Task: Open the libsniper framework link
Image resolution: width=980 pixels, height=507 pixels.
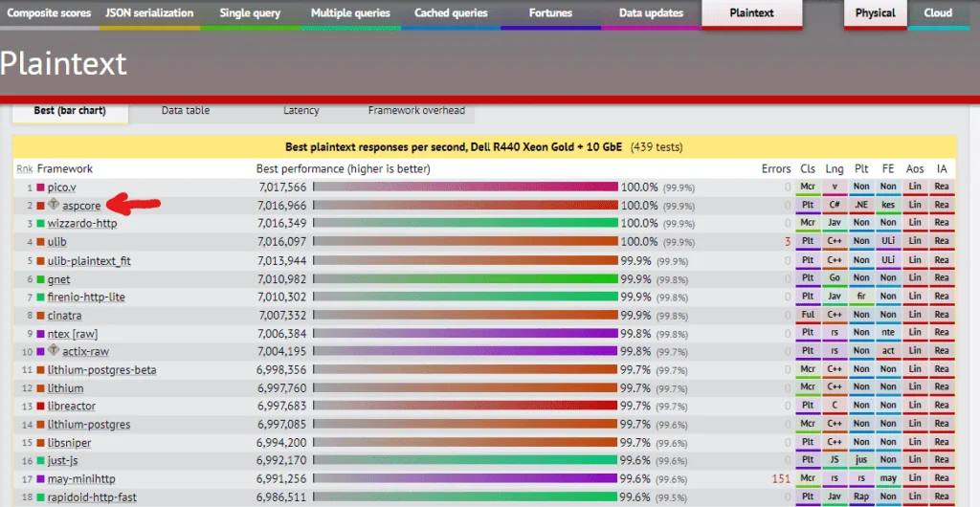Action: tap(69, 443)
